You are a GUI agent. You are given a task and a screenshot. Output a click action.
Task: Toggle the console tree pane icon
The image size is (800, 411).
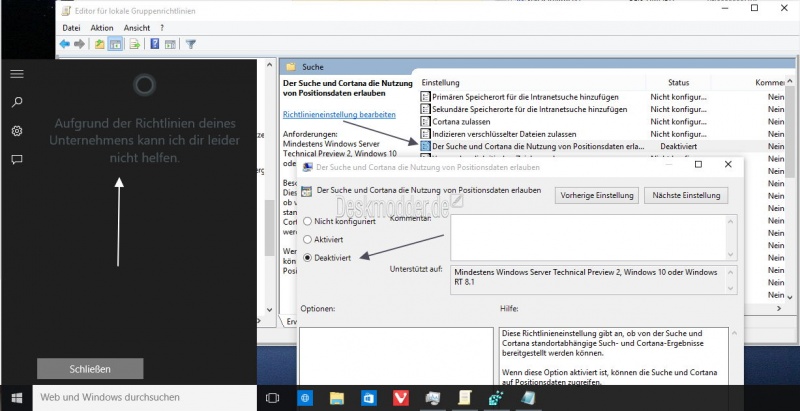[115, 44]
